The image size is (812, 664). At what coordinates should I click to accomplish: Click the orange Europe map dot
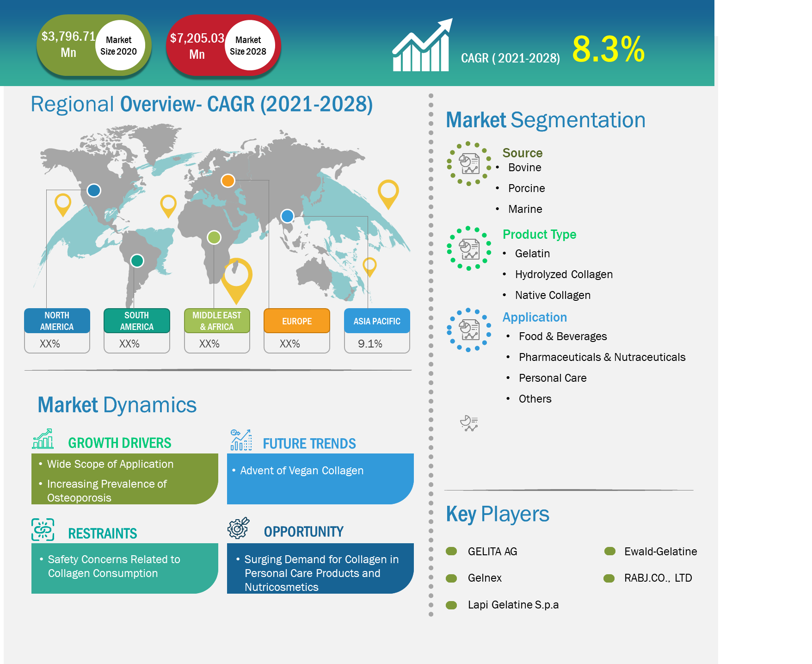point(228,180)
